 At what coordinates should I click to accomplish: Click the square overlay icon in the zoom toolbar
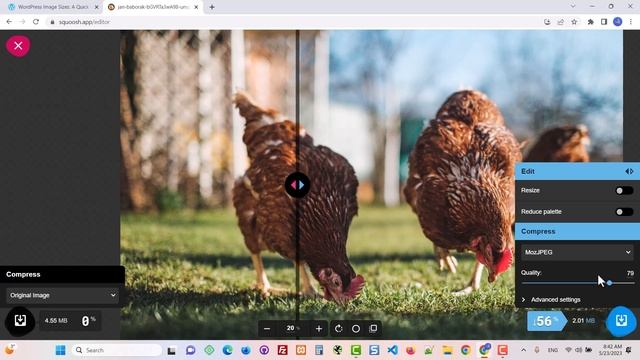[x=373, y=329]
